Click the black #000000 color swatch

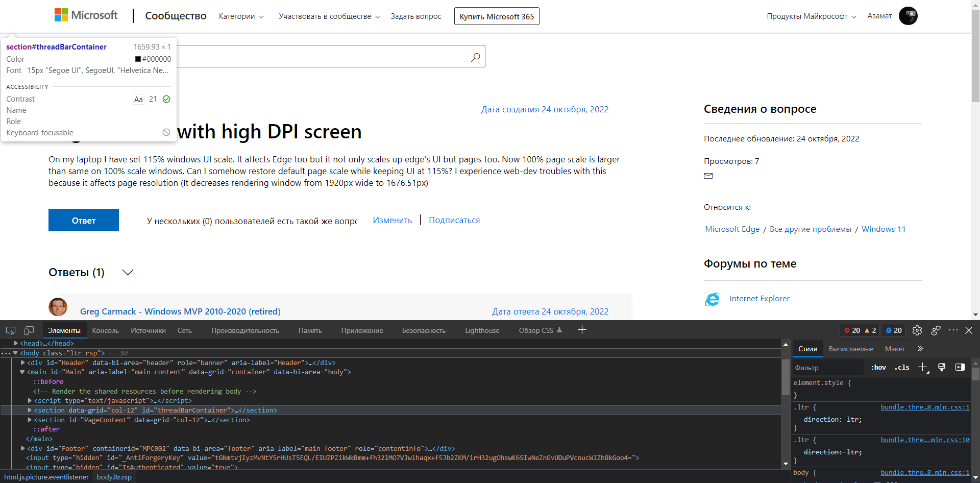[x=138, y=59]
